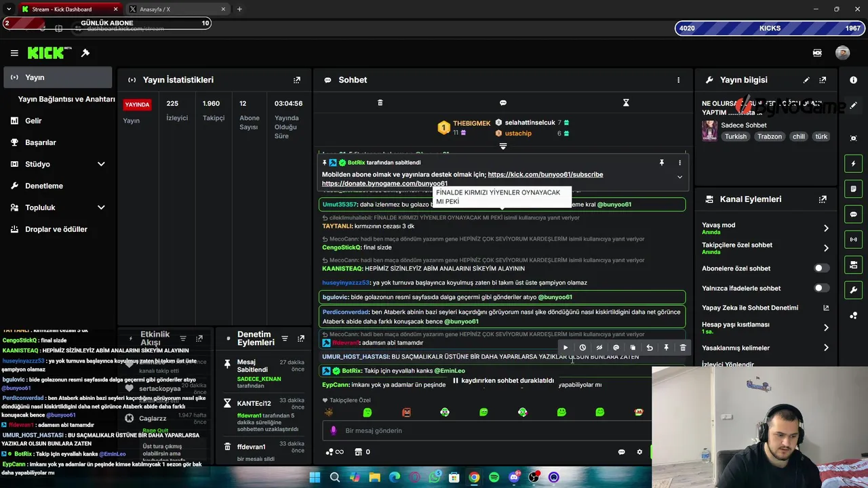Toggle Abonelere özel sohbet switch
The height and width of the screenshot is (488, 868).
821,268
